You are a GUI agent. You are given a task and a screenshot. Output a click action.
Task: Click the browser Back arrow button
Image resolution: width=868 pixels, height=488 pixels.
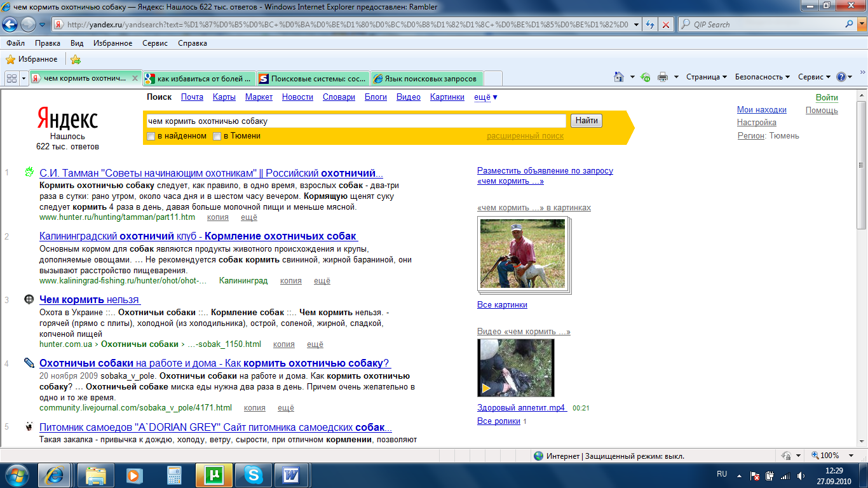[x=10, y=25]
